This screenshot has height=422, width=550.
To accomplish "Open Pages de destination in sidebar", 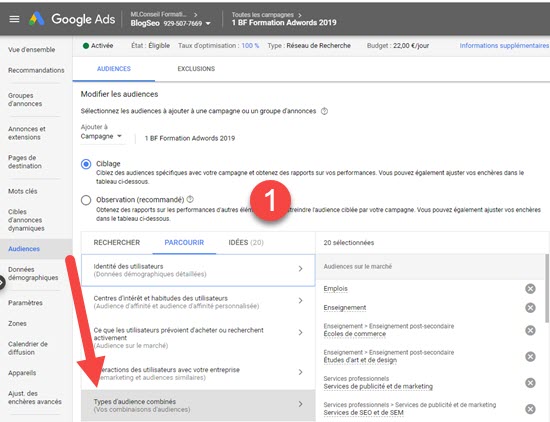I will pos(25,162).
